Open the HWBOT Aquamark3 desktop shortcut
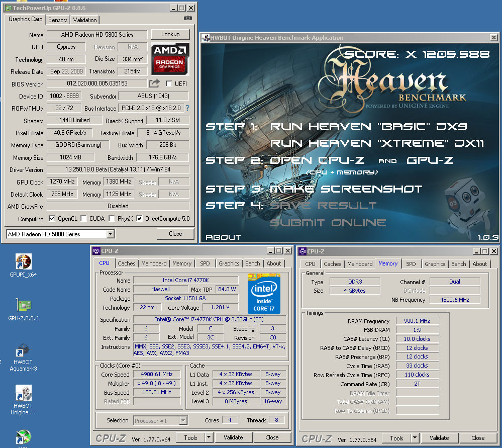This screenshot has height=448, width=502. tap(23, 357)
